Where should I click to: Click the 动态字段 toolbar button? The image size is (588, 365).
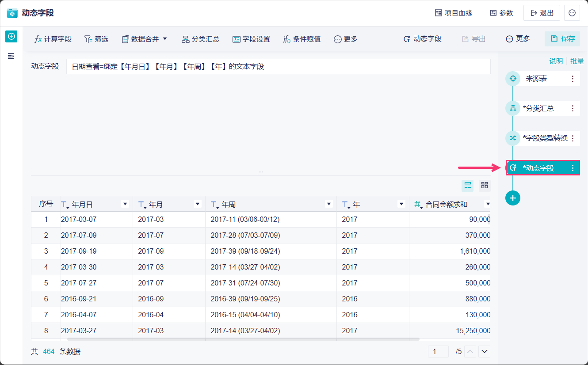[x=422, y=39]
